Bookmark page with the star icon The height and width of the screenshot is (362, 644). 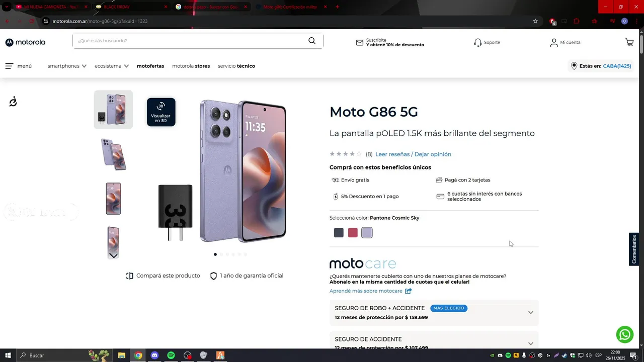pos(535,21)
